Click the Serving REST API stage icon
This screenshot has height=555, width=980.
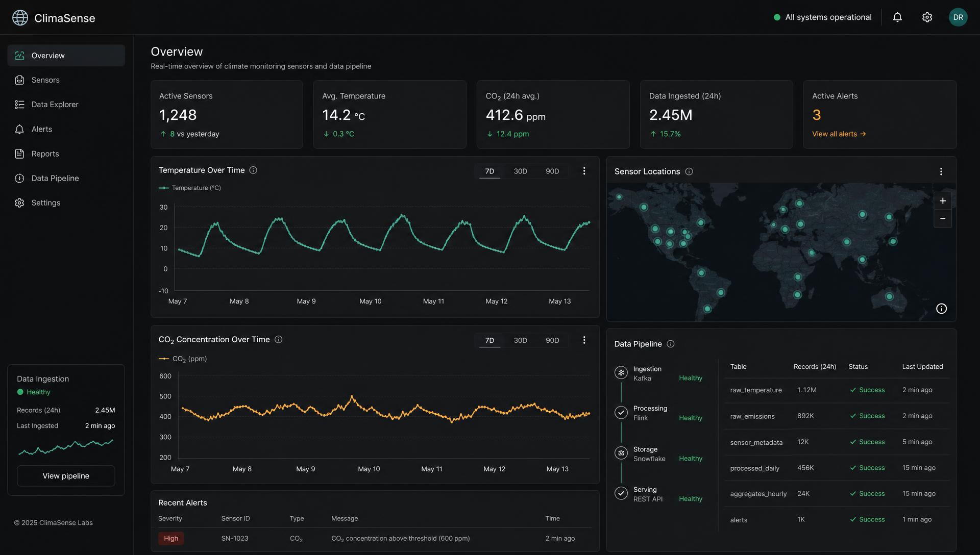pos(621,493)
